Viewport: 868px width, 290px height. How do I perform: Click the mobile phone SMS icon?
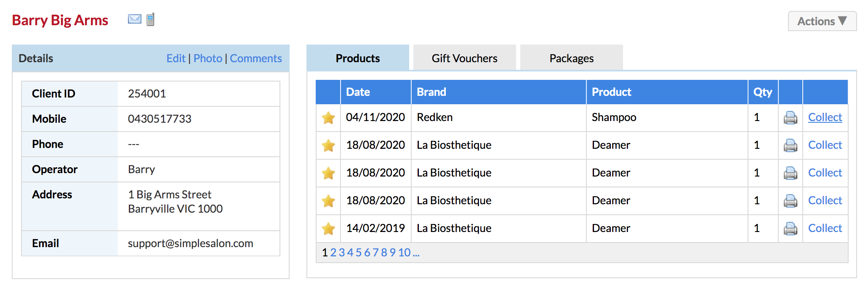coord(151,19)
